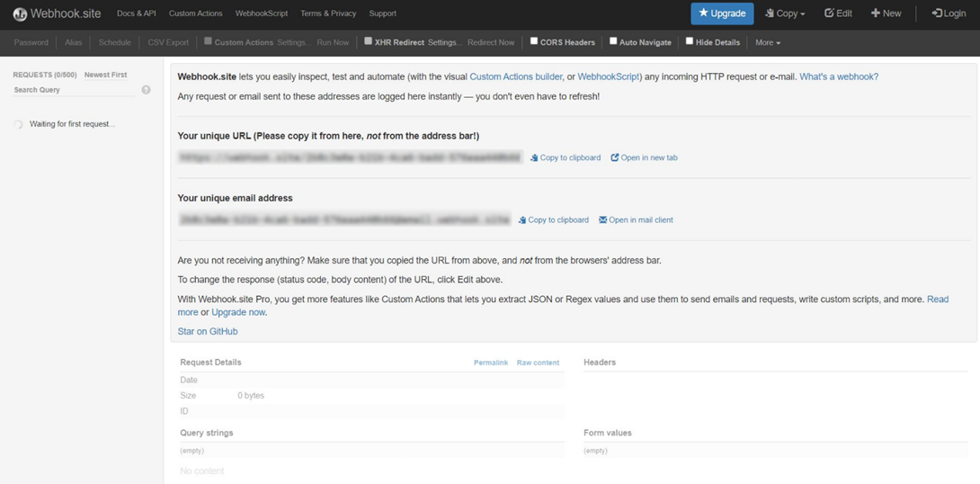Click the 0 bytes size value
Screen dimensions: 980x484
(x=251, y=396)
